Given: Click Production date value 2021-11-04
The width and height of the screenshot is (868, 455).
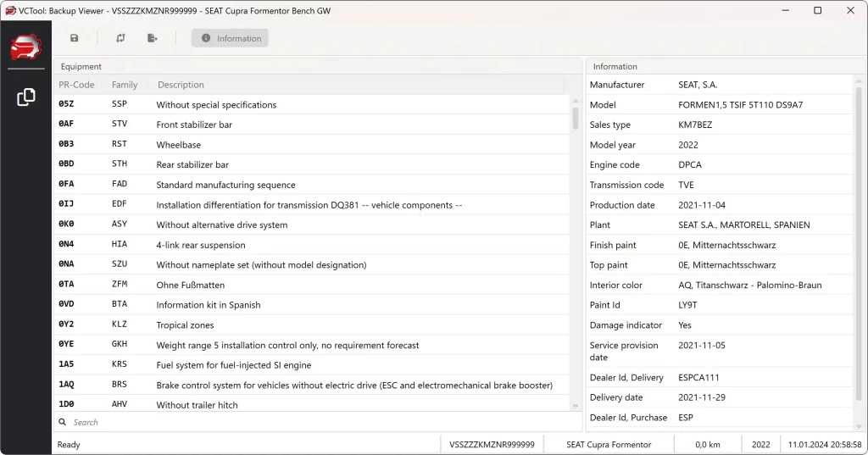Looking at the screenshot, I should [701, 205].
